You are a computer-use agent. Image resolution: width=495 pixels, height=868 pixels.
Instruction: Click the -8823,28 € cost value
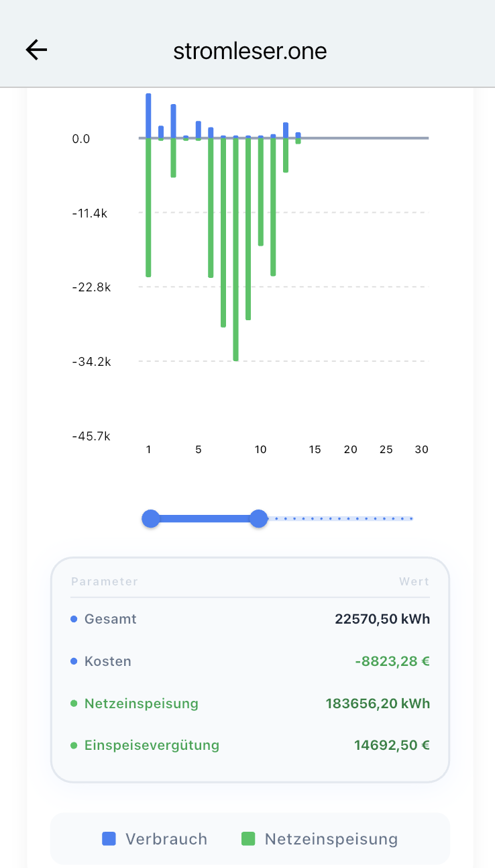coord(392,661)
